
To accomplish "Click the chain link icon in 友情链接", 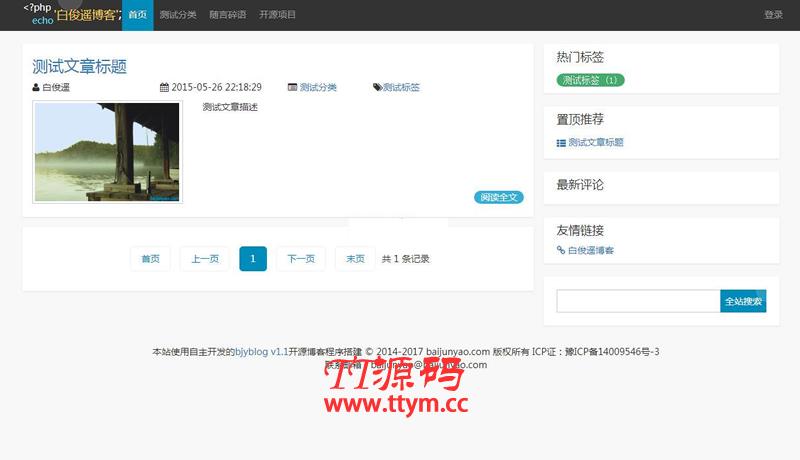I will pos(561,250).
